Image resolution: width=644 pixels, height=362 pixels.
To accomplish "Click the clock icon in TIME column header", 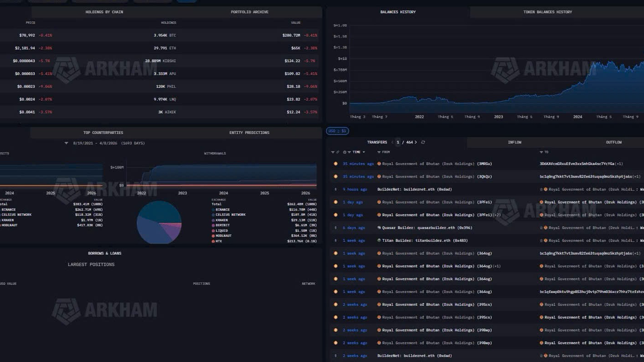I will (x=345, y=152).
